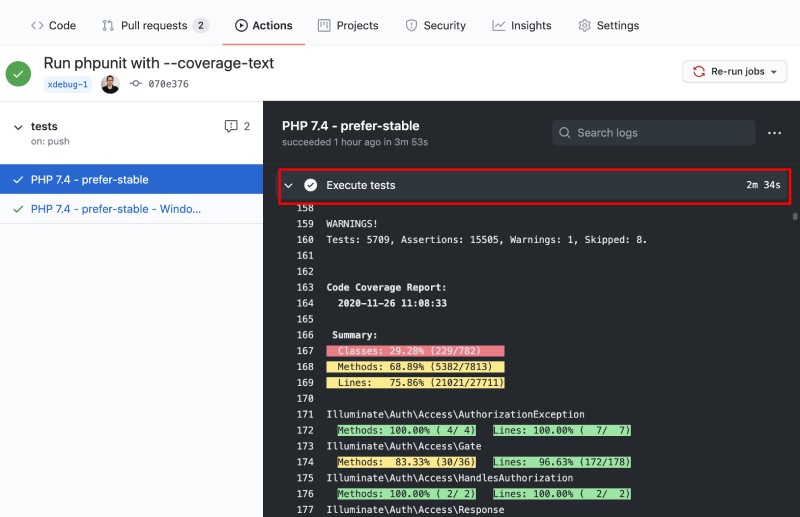The width and height of the screenshot is (800, 517).
Task: Click the 'Run phpunit with --coverage-text' title
Action: pos(159,63)
